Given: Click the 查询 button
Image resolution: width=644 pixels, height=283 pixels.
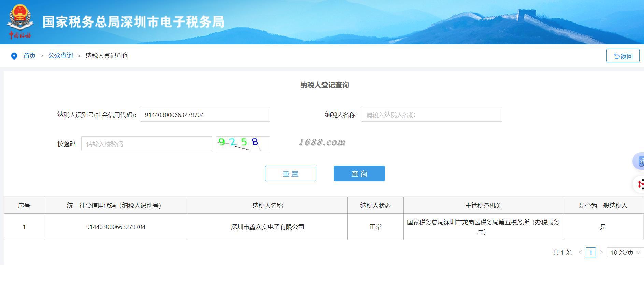Looking at the screenshot, I should coord(359,174).
